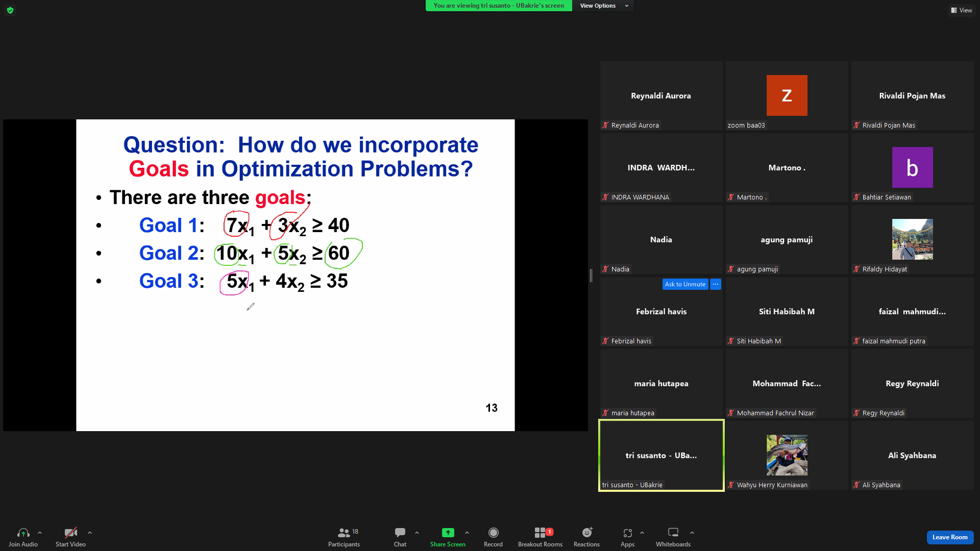
Task: Select Wahyu Herry Kurniawan's profile photo
Action: (x=787, y=455)
